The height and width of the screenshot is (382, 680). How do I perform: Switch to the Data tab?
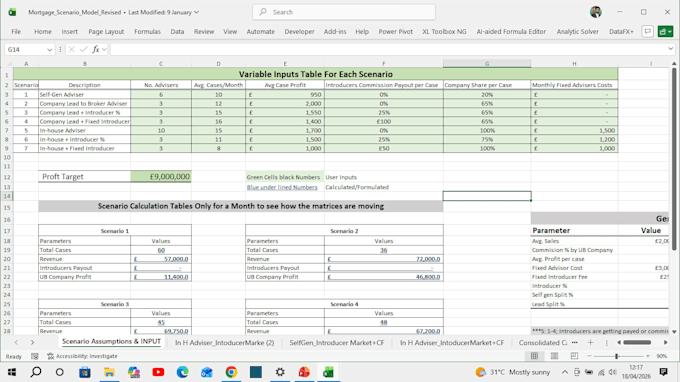(177, 32)
